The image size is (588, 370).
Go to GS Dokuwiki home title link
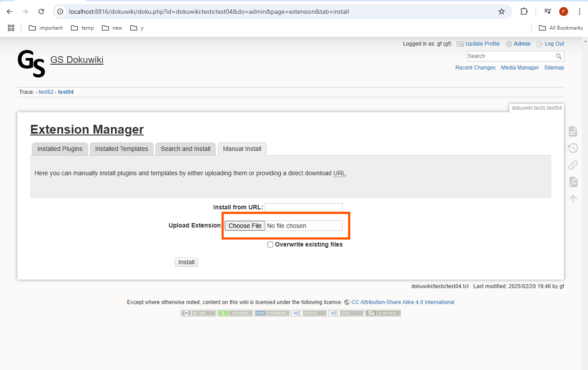77,60
